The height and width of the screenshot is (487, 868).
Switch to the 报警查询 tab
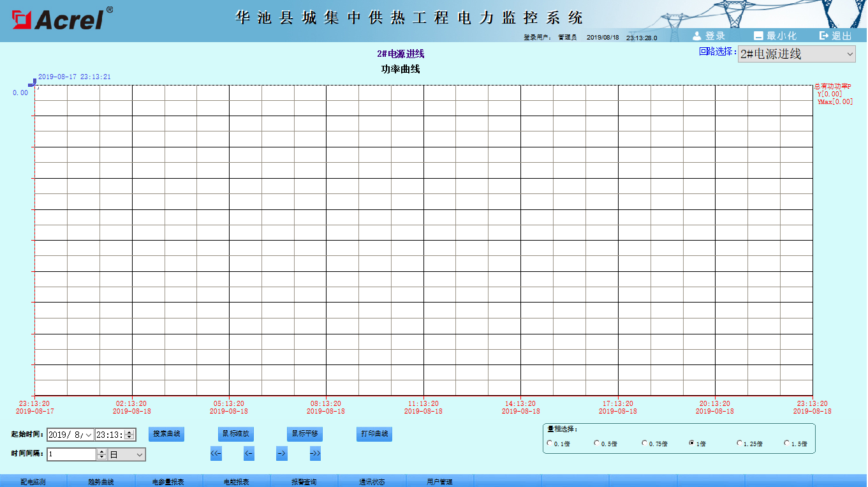[x=304, y=482]
